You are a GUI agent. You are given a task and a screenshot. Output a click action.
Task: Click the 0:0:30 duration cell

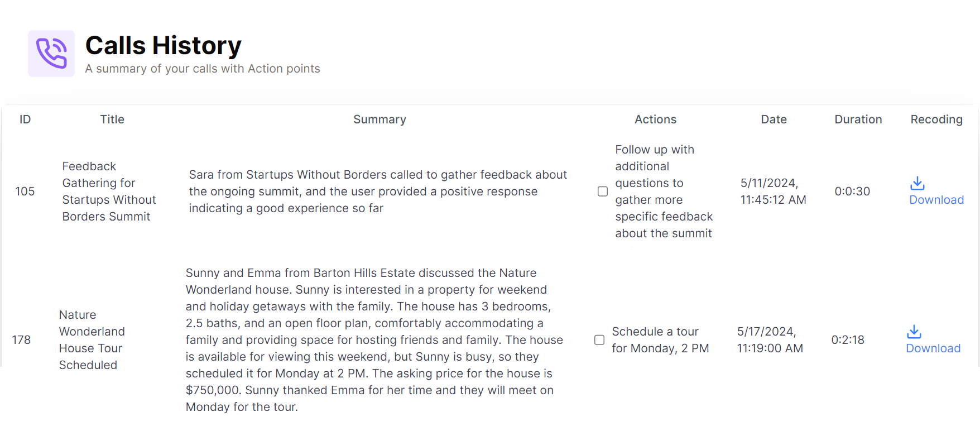852,192
